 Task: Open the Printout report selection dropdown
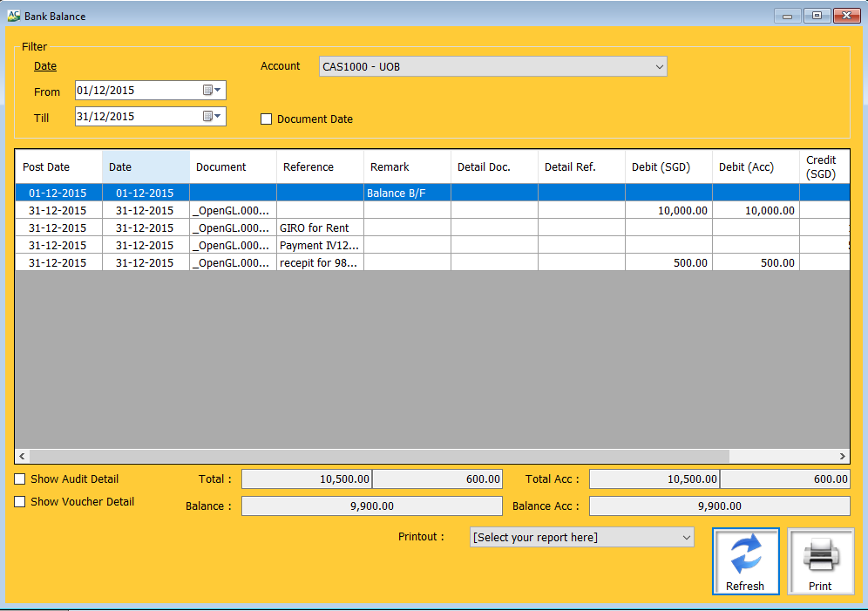pos(686,538)
